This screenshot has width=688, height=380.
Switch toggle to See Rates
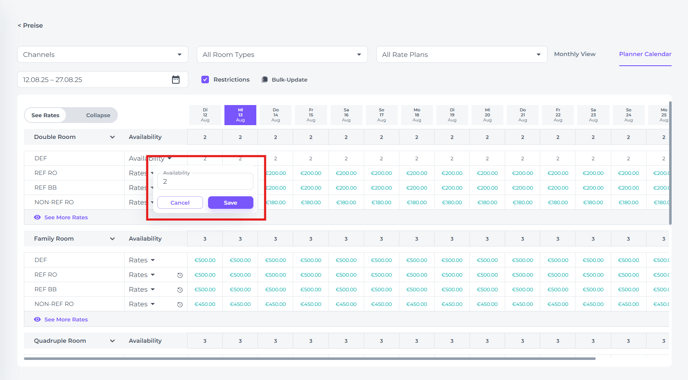45,115
